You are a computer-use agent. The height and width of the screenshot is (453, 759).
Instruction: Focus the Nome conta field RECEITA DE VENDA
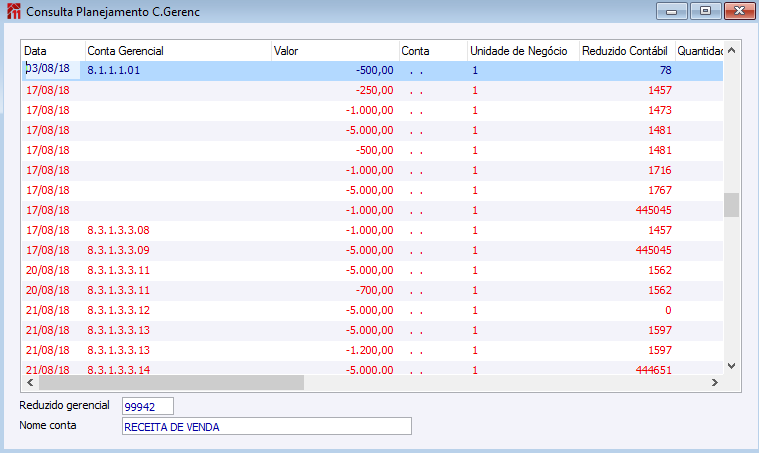[267, 426]
